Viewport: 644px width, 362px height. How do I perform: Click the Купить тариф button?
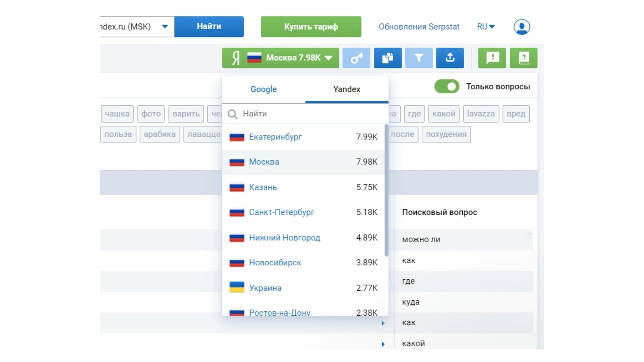point(311,27)
